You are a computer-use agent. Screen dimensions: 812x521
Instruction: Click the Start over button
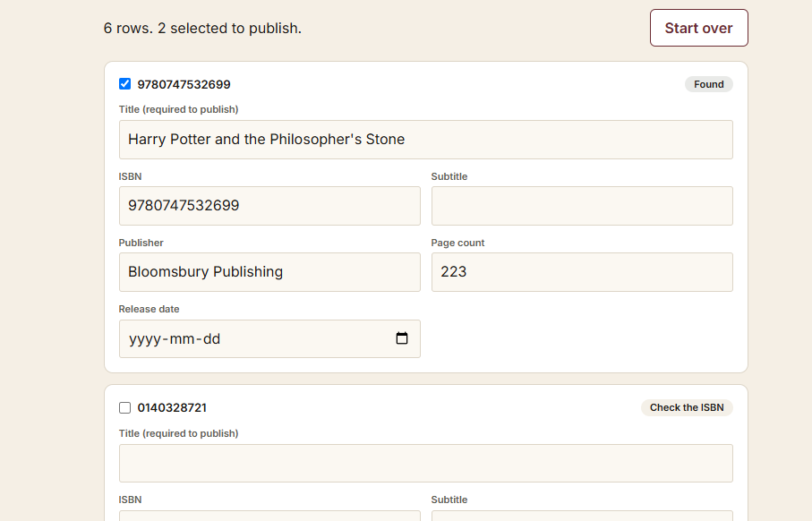698,28
